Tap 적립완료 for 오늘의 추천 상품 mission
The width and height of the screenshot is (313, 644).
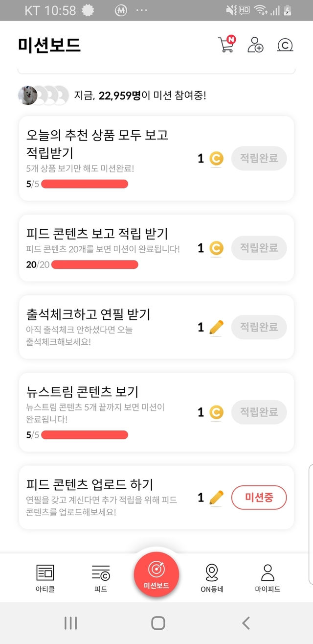click(x=259, y=158)
